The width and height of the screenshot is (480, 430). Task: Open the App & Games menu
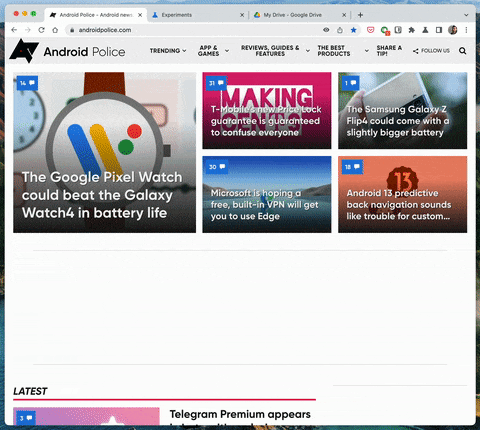point(209,51)
